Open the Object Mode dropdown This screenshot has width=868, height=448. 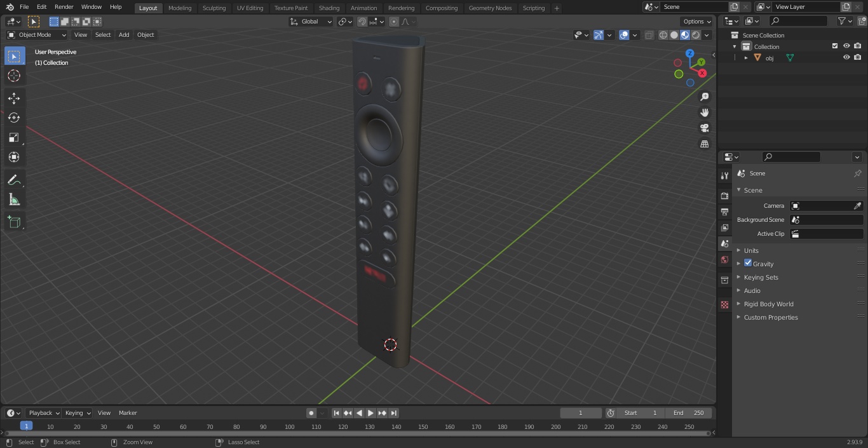tap(36, 35)
